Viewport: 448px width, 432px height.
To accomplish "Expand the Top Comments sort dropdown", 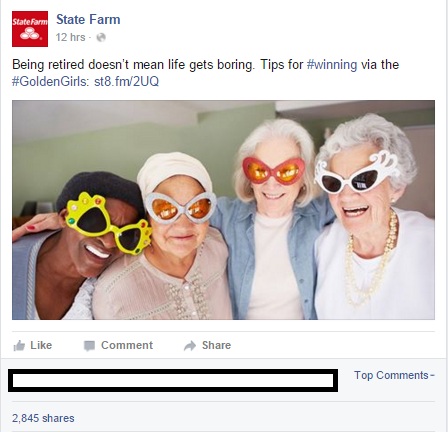I will (x=394, y=375).
